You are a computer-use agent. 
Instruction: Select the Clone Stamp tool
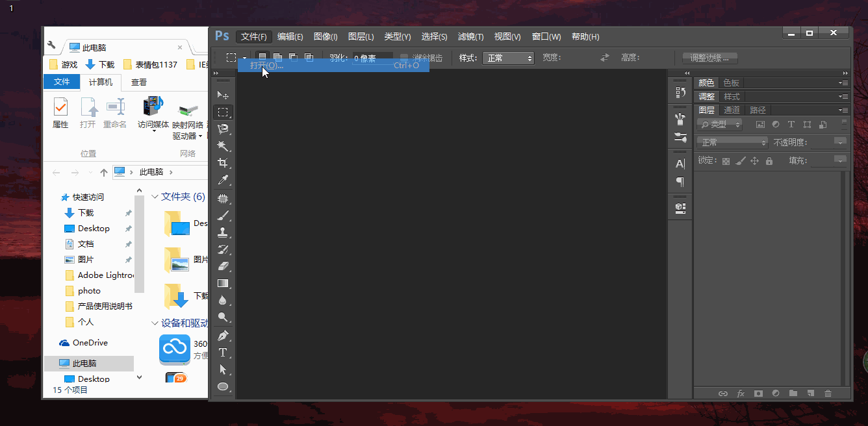pos(223,232)
